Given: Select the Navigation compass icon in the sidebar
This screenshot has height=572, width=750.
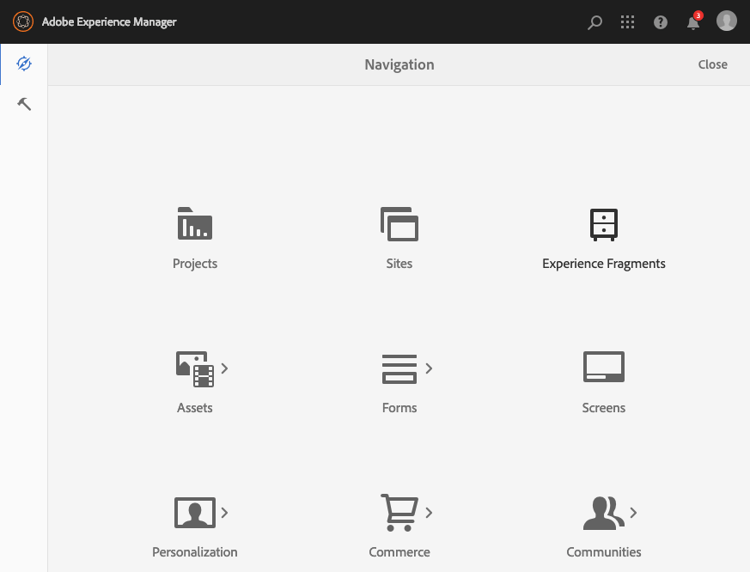Looking at the screenshot, I should click(x=24, y=63).
